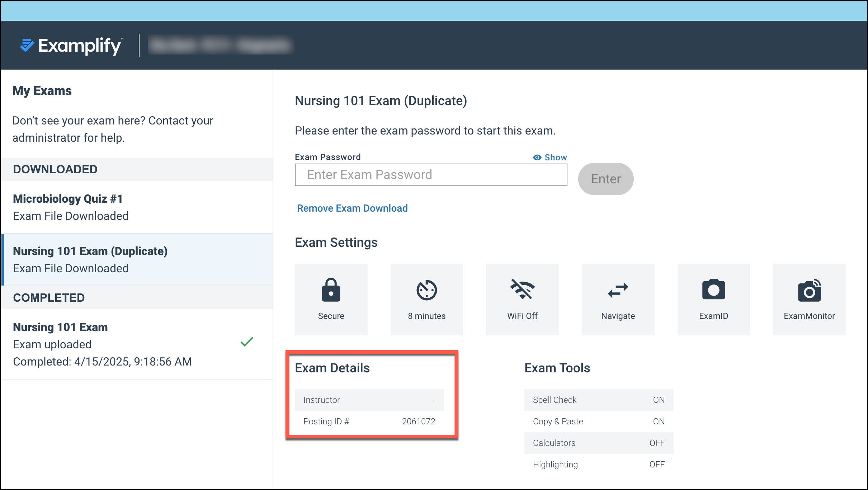The width and height of the screenshot is (868, 490).
Task: Click the DOWNLOADED section header
Action: 137,169
